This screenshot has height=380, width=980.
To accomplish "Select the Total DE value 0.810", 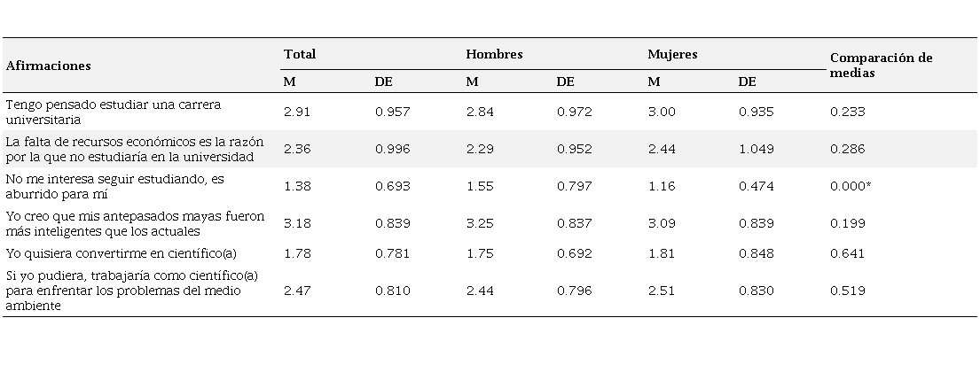I will click(392, 291).
